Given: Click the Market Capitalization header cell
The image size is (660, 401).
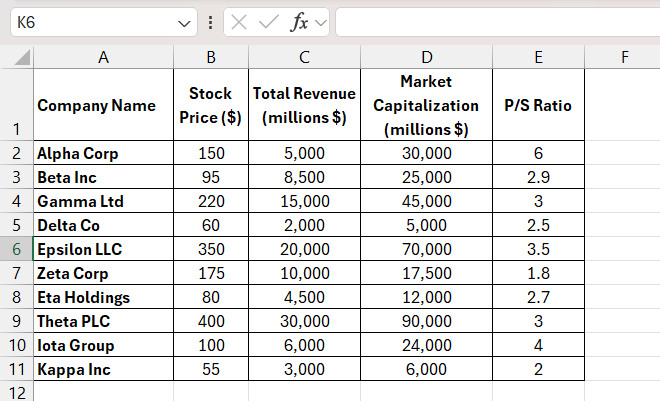Looking at the screenshot, I should pos(426,104).
